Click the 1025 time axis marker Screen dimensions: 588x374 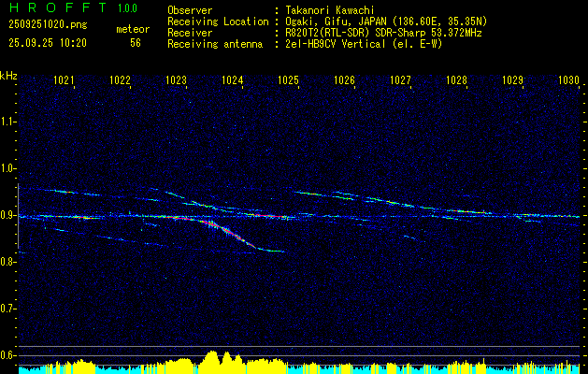tap(288, 79)
